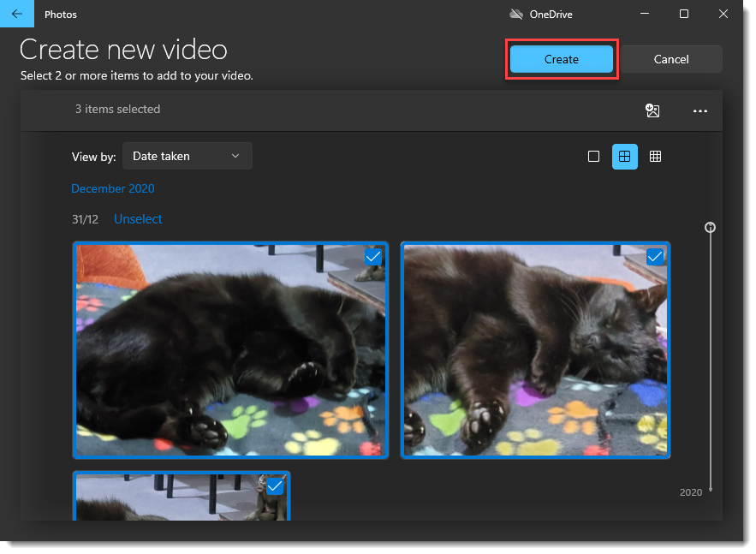Viewport: 756px width, 554px height.
Task: Click the import images icon
Action: point(652,110)
